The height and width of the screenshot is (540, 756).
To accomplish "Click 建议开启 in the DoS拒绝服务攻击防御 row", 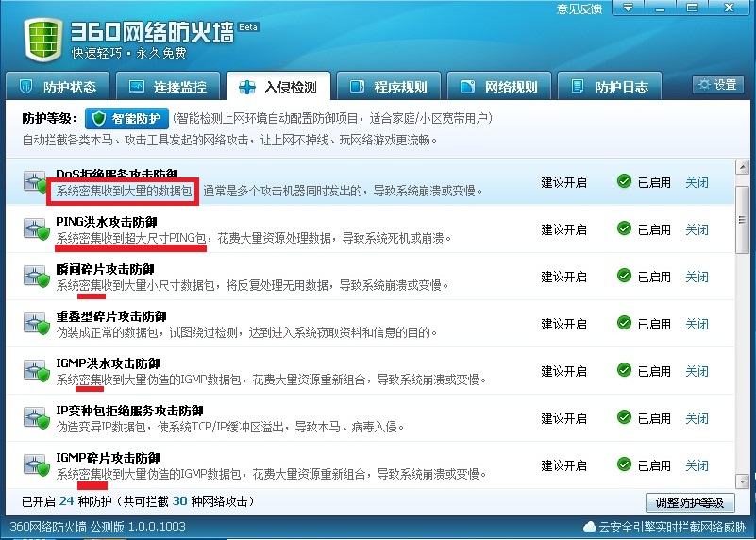I will (563, 183).
